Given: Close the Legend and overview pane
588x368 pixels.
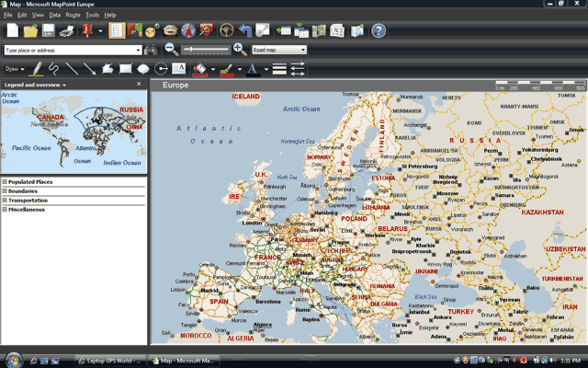Looking at the screenshot, I should click(x=139, y=84).
